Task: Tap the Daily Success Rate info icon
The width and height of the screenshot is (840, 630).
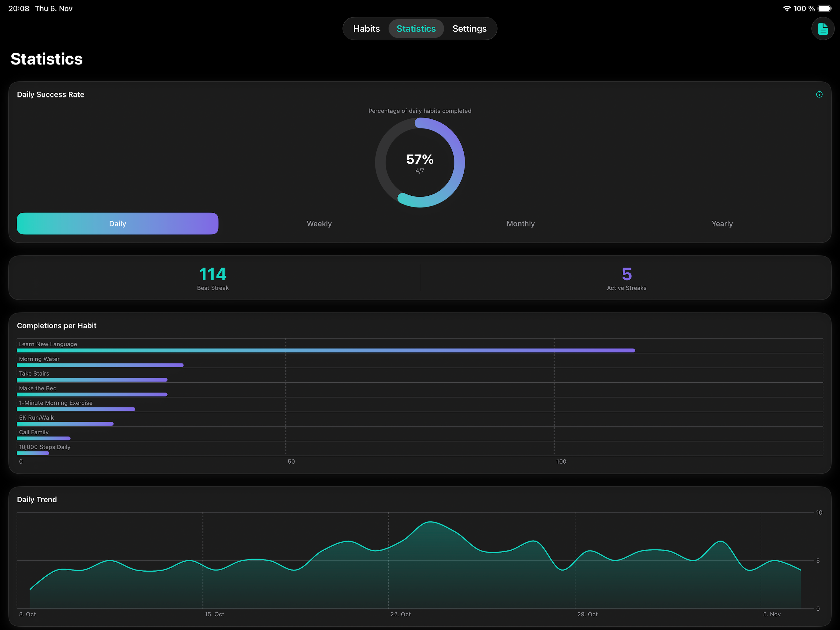Action: 819,95
